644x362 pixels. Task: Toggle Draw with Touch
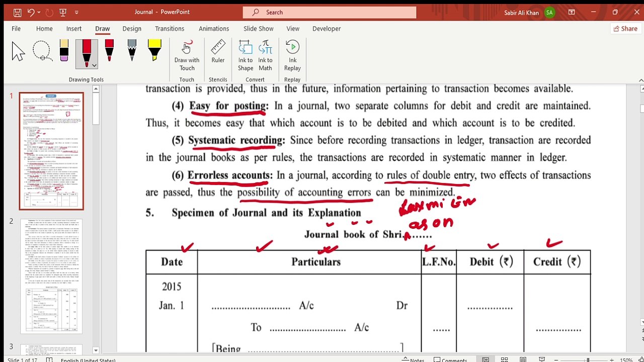pos(187,56)
